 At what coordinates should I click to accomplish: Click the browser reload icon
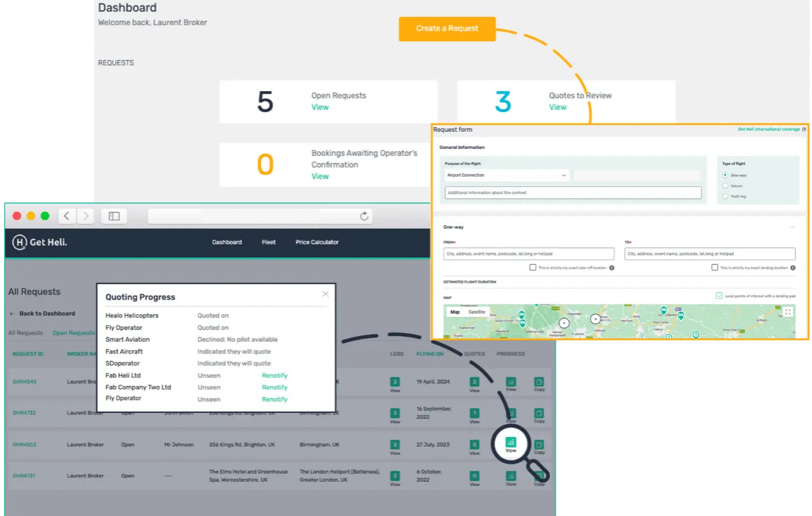click(364, 216)
